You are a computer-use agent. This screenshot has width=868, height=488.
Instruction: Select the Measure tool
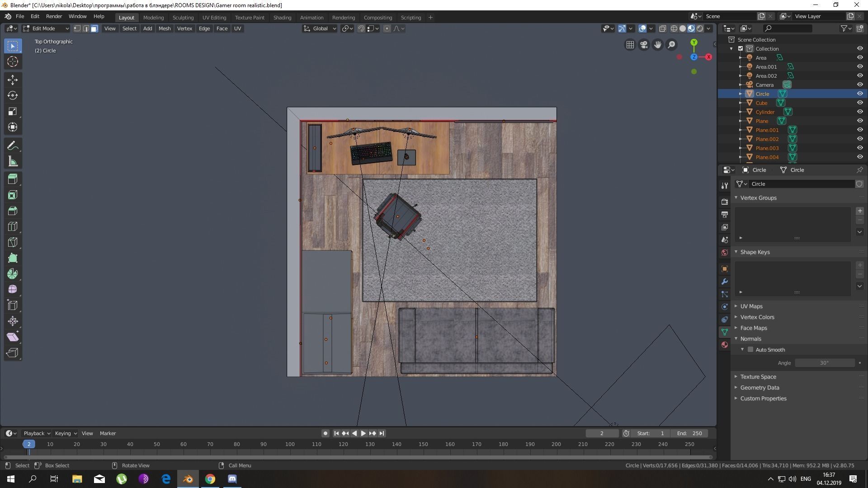[13, 162]
